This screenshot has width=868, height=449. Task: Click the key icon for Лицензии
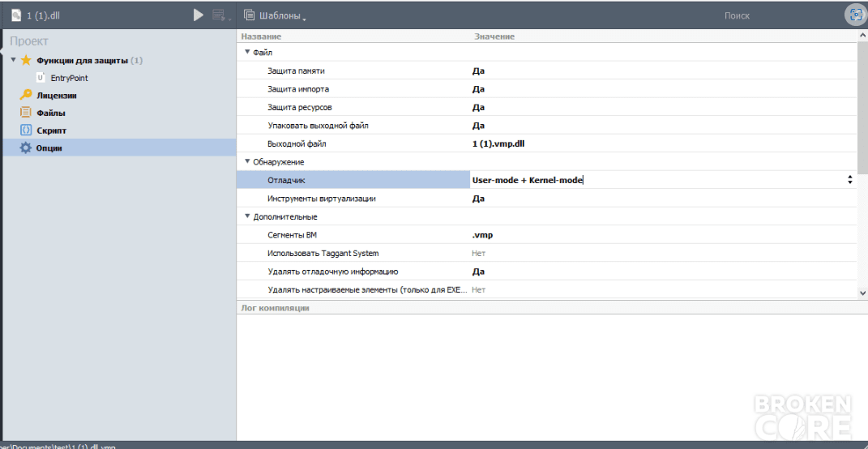(25, 95)
